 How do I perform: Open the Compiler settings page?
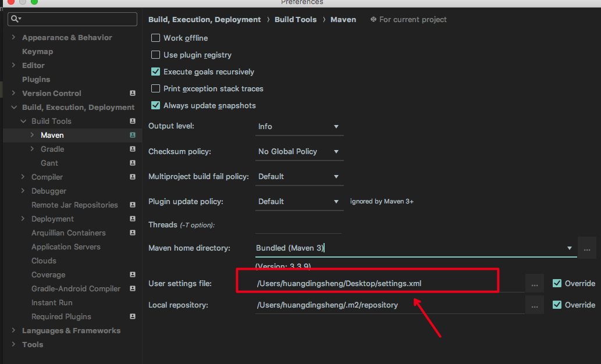coord(48,177)
